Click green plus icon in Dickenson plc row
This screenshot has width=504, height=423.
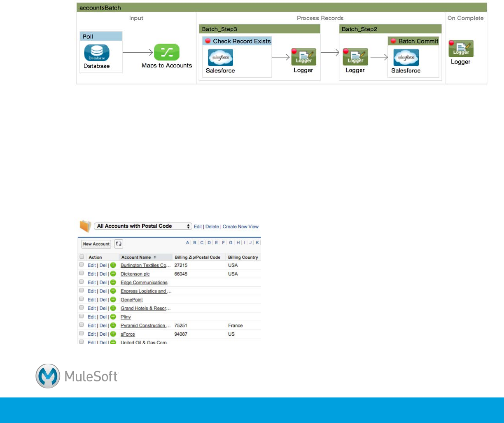point(113,273)
